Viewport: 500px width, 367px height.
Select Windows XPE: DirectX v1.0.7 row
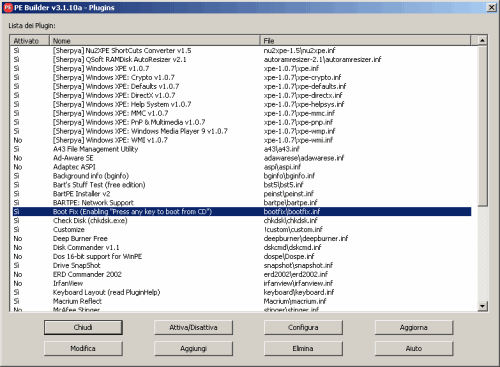tap(242, 95)
